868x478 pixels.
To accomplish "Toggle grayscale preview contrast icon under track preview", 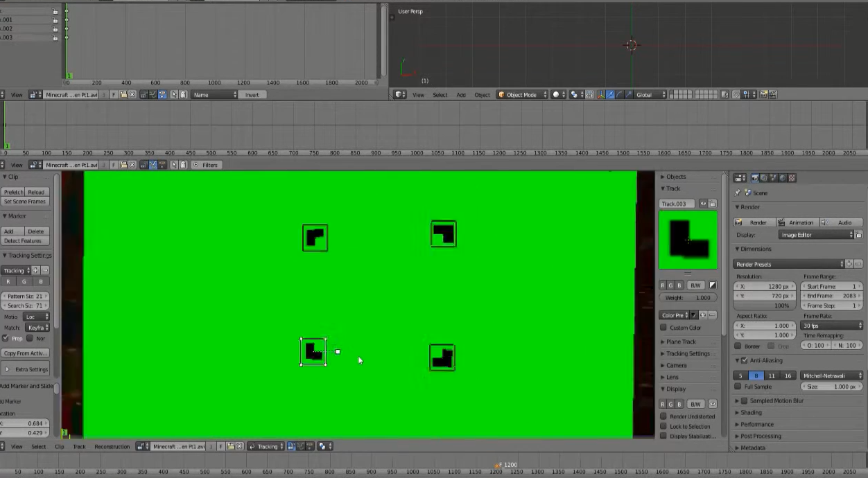I will [x=713, y=285].
